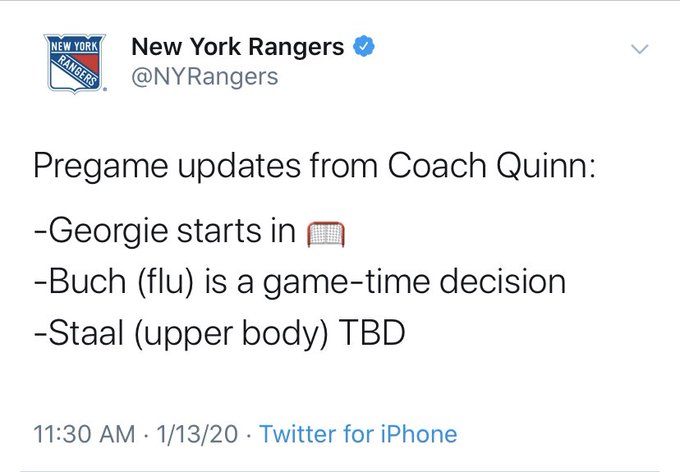The width and height of the screenshot is (680, 472).
Task: Select the 'Pregame updates from Coach Quinn' line
Action: [315, 167]
